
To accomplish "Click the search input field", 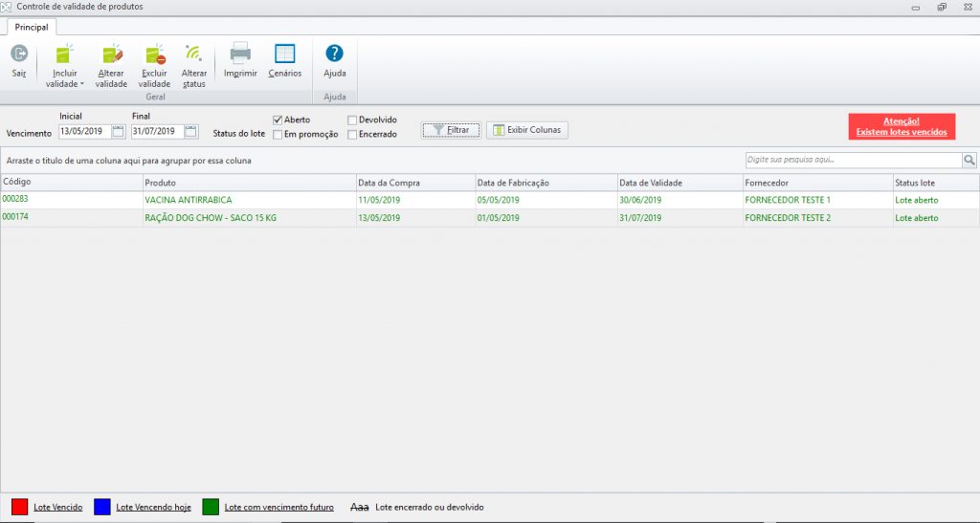I will coord(853,160).
